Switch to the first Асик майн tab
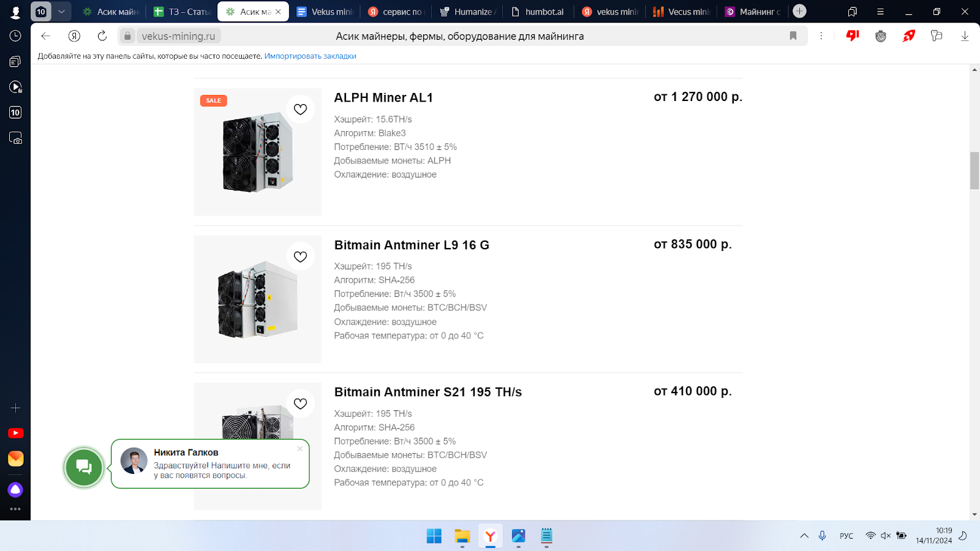The height and width of the screenshot is (551, 980). (111, 12)
